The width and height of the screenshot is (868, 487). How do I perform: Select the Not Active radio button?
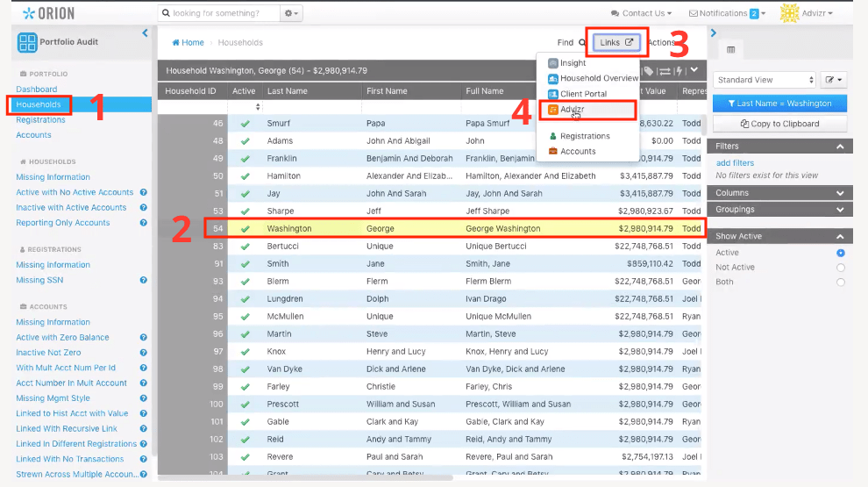[x=840, y=268]
